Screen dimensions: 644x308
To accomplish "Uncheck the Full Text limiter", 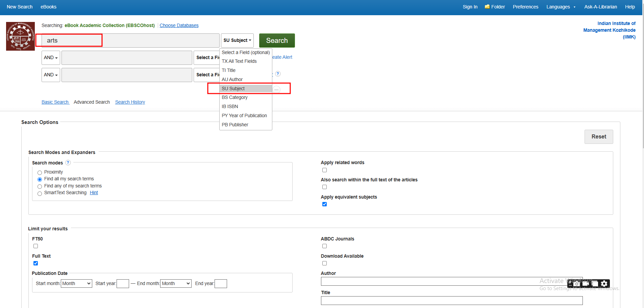I will (x=36, y=263).
